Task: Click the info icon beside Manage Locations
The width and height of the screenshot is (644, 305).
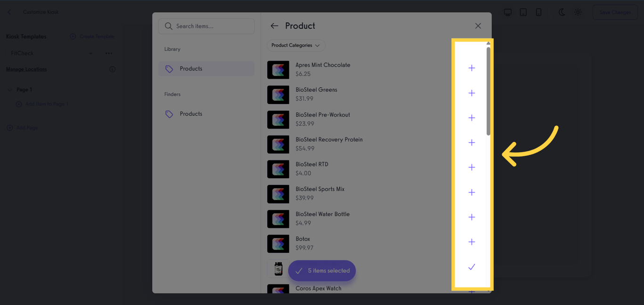Action: (x=112, y=69)
